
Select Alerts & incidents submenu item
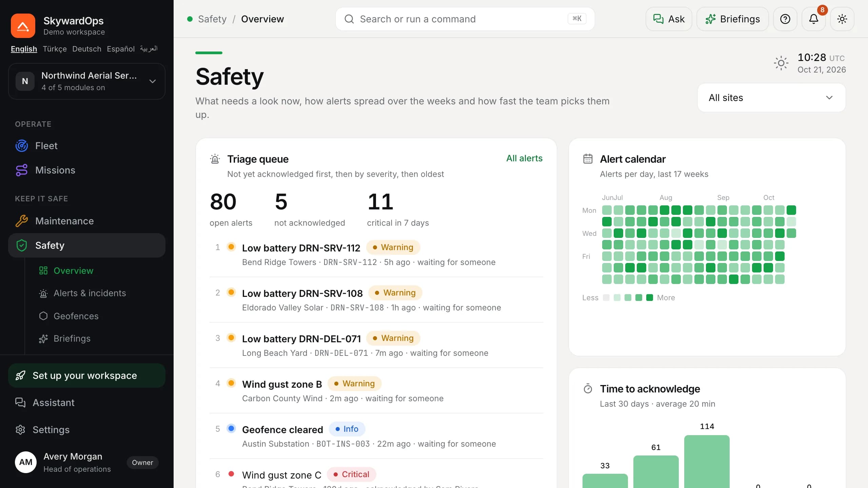(x=90, y=293)
